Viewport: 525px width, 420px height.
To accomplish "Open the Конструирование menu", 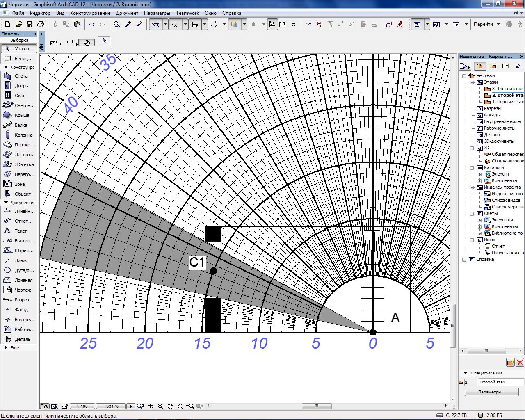I will click(x=90, y=13).
